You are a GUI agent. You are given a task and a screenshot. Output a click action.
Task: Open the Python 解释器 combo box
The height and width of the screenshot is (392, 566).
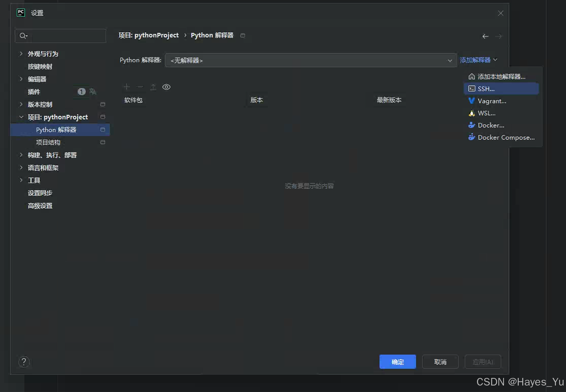pyautogui.click(x=311, y=60)
